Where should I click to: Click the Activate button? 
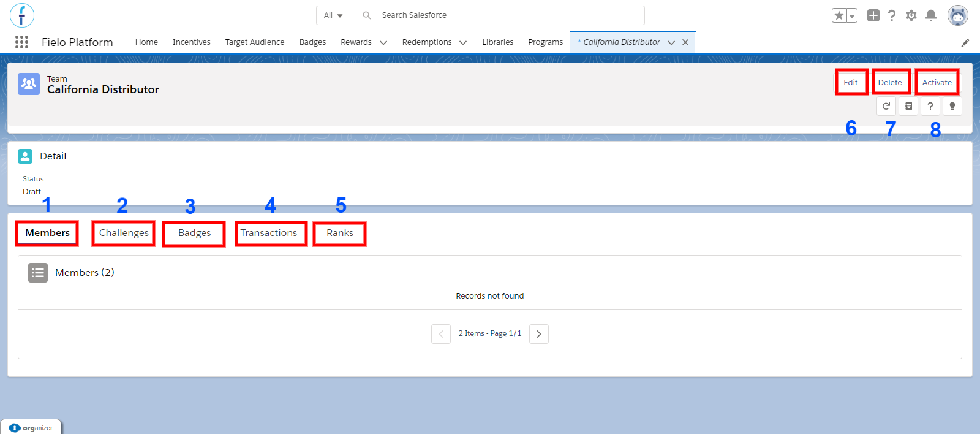point(937,82)
